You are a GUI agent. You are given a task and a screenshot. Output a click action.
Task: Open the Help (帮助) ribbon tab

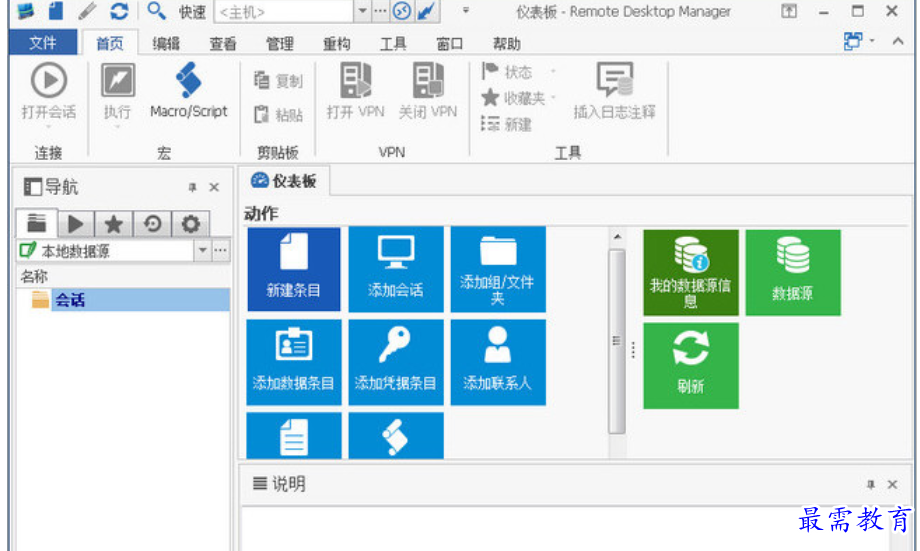(507, 43)
